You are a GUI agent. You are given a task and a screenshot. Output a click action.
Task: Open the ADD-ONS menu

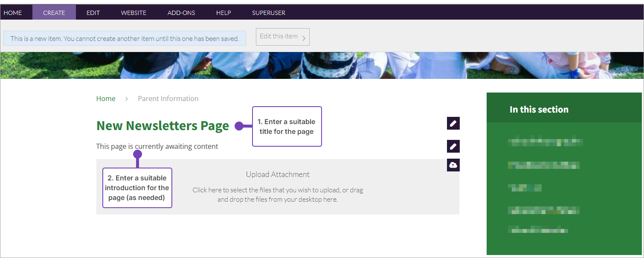[x=181, y=13]
